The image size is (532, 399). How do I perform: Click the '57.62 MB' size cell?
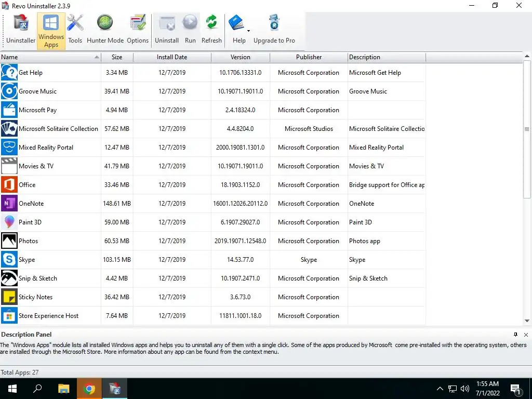click(x=117, y=129)
